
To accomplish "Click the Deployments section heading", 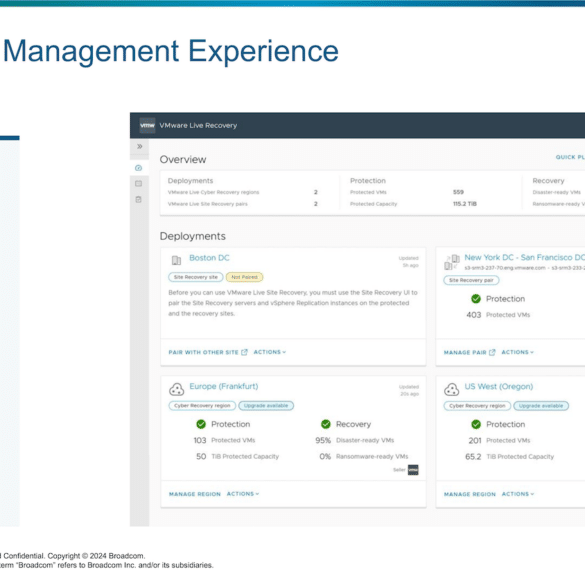I will [193, 236].
